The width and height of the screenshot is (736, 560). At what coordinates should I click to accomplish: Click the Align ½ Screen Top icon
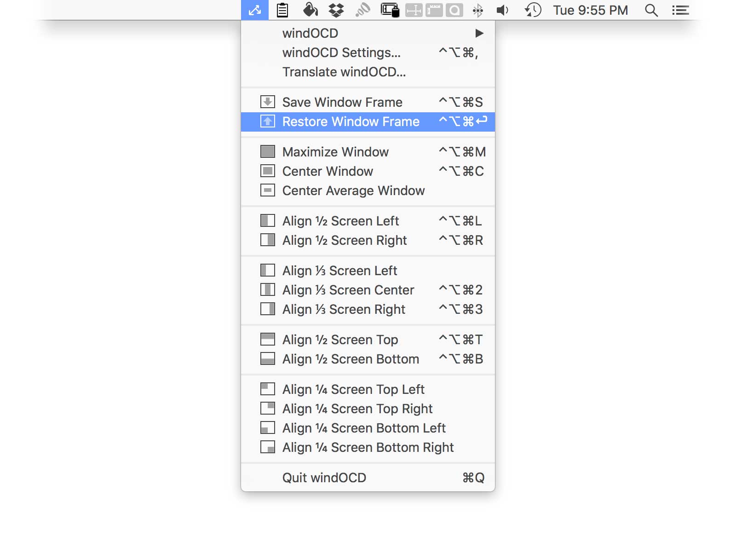(268, 339)
